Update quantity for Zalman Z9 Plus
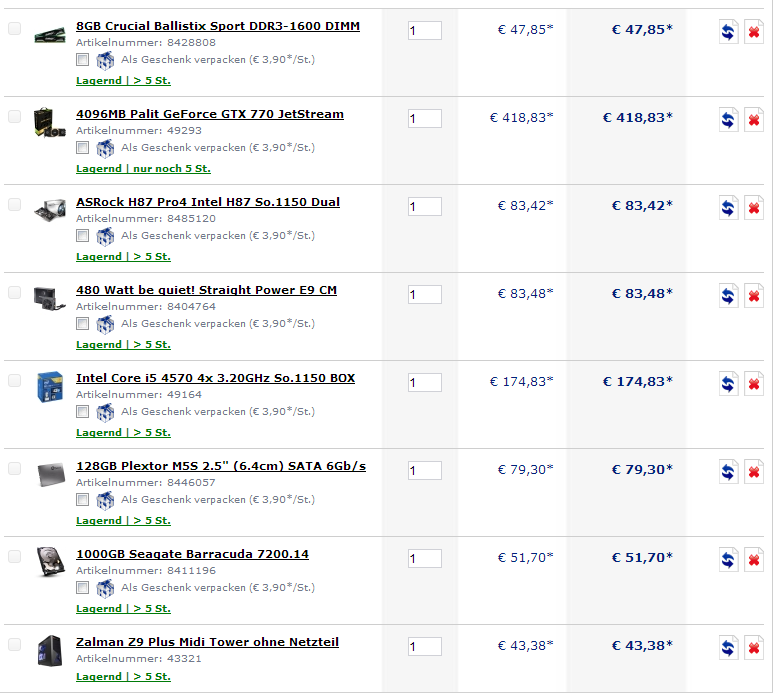The image size is (774, 693). coord(728,648)
